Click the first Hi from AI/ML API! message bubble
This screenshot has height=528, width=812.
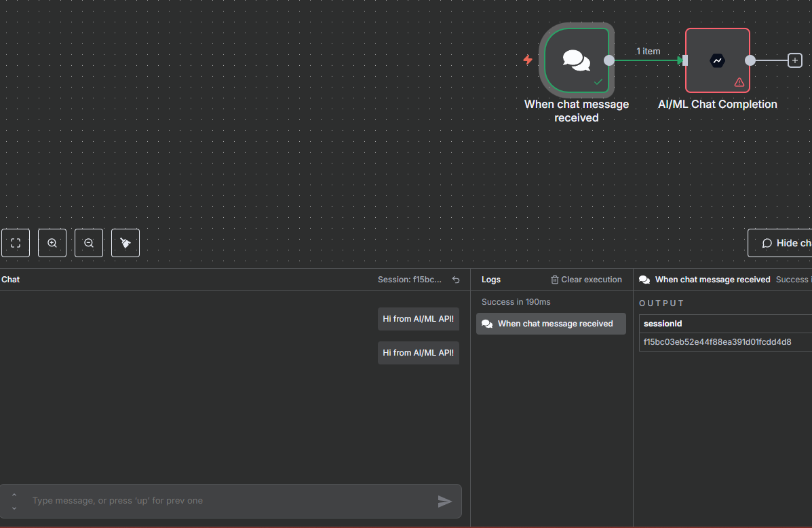click(418, 319)
